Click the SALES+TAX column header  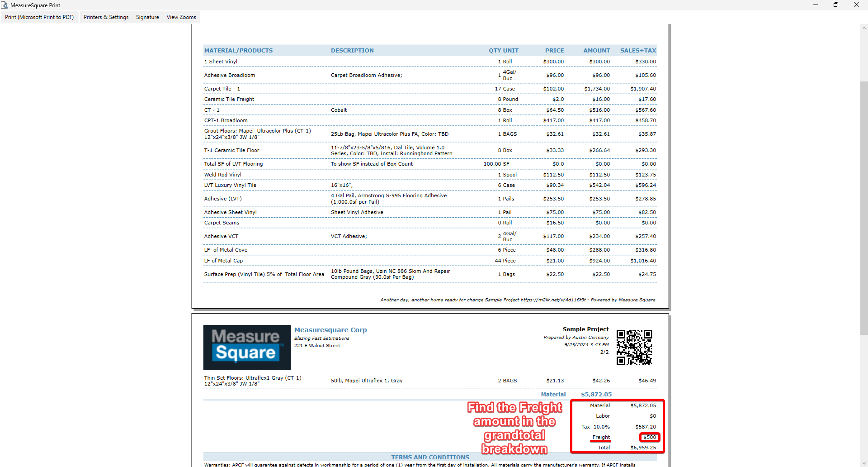638,51
